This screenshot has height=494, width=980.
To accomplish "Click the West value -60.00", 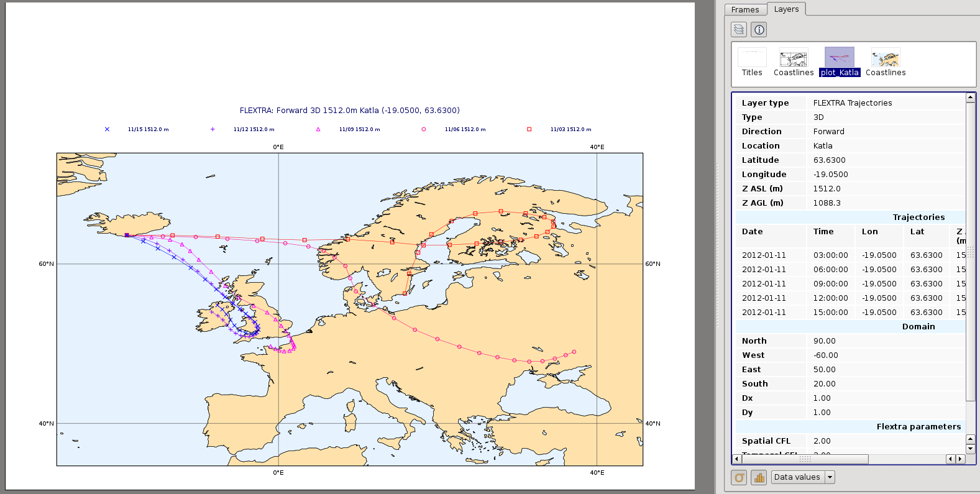I will 826,355.
